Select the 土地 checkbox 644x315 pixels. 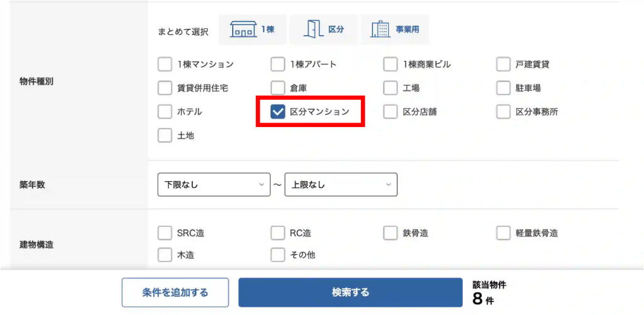165,135
